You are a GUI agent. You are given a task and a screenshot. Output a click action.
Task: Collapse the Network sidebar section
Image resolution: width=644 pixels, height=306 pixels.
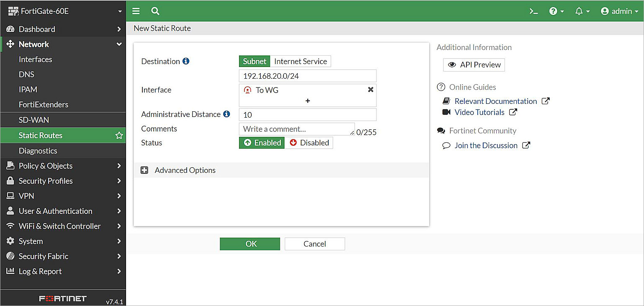click(119, 44)
